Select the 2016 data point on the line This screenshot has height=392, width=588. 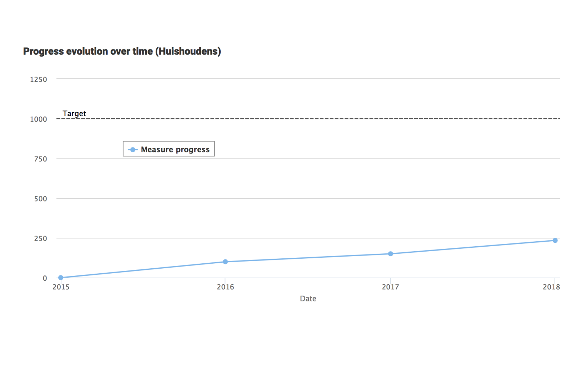click(225, 262)
